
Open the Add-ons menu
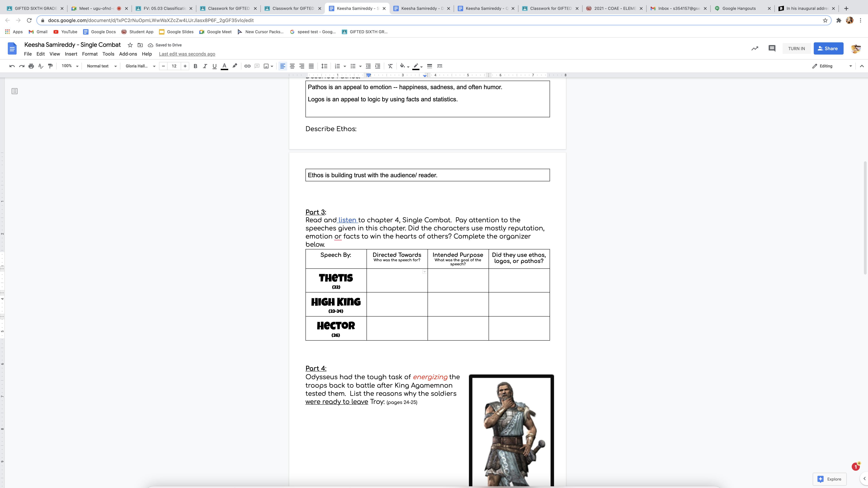click(x=128, y=54)
